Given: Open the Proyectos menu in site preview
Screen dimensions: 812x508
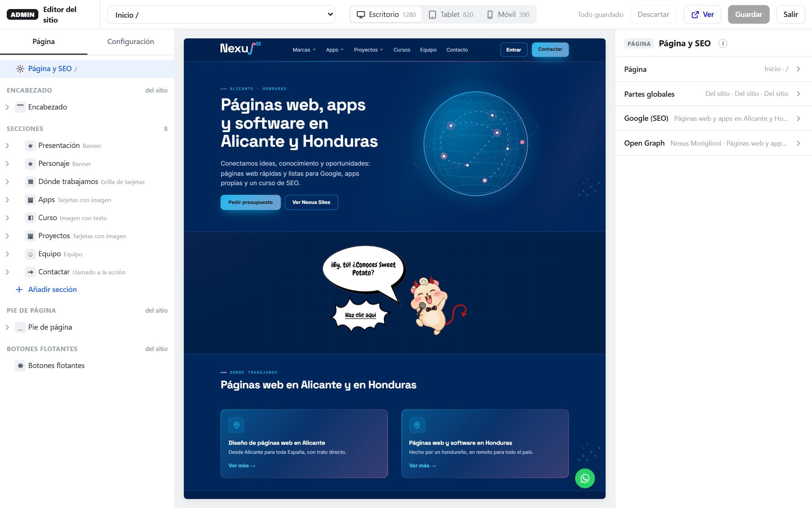Looking at the screenshot, I should click(368, 50).
